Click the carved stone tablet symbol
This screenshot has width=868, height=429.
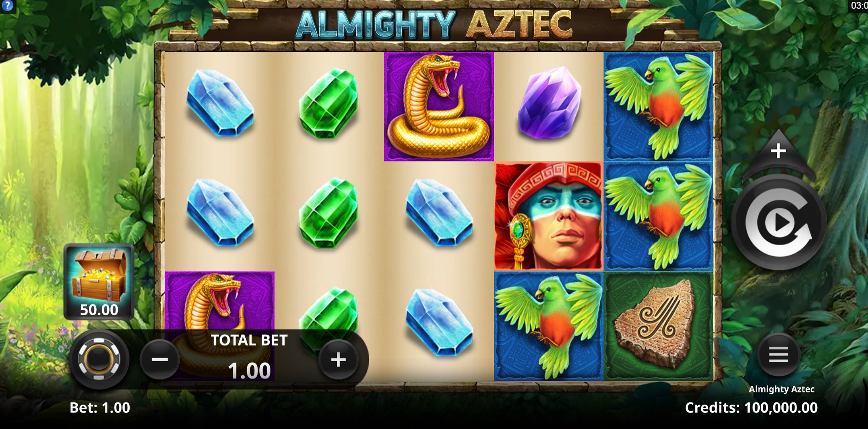tap(658, 326)
